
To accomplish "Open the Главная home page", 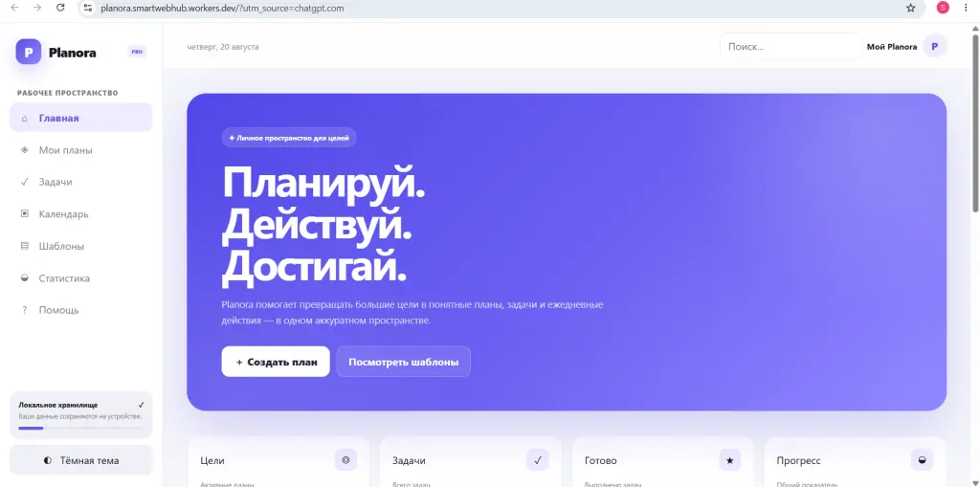I will click(80, 118).
